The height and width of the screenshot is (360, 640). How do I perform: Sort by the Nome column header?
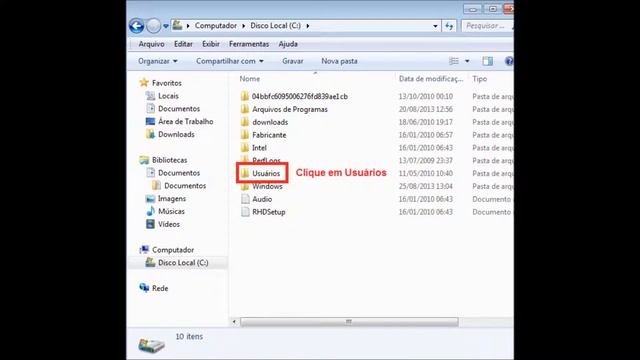pyautogui.click(x=250, y=79)
